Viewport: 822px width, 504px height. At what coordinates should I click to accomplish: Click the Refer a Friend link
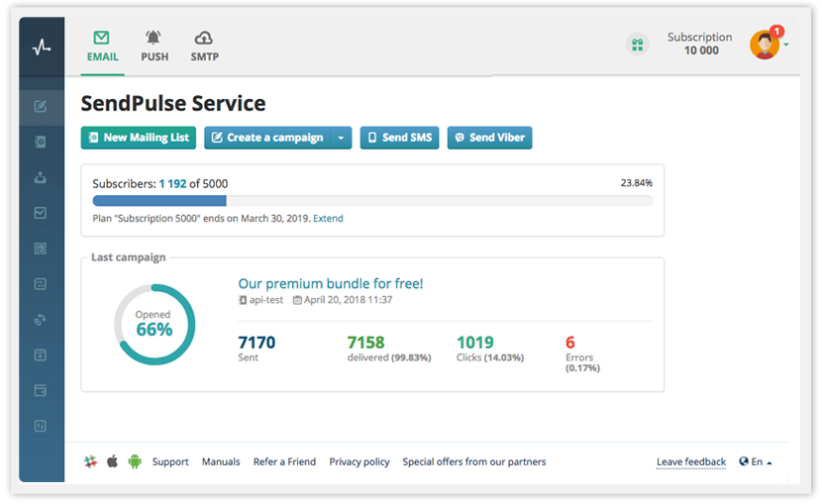click(284, 461)
